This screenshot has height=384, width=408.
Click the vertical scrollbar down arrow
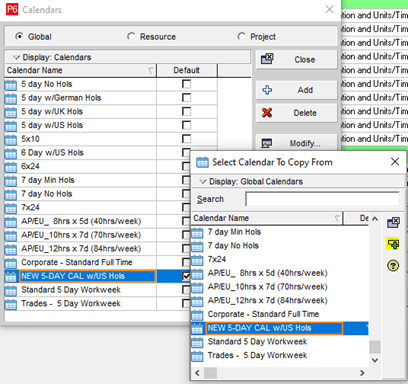tap(375, 360)
